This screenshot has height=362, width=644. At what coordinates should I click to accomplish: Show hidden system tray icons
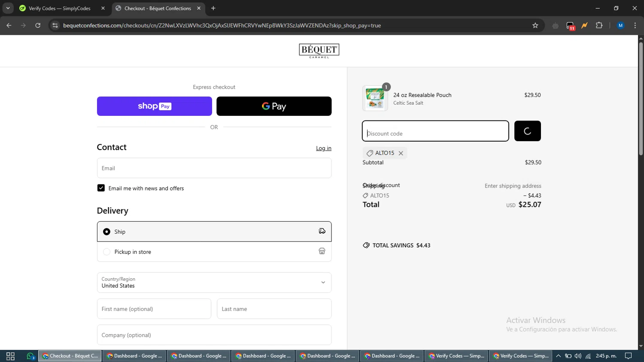(558, 356)
